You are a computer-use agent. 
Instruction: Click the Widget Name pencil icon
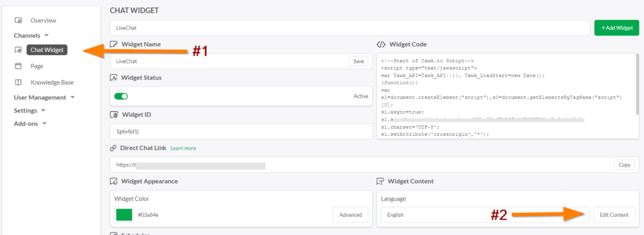click(x=114, y=44)
